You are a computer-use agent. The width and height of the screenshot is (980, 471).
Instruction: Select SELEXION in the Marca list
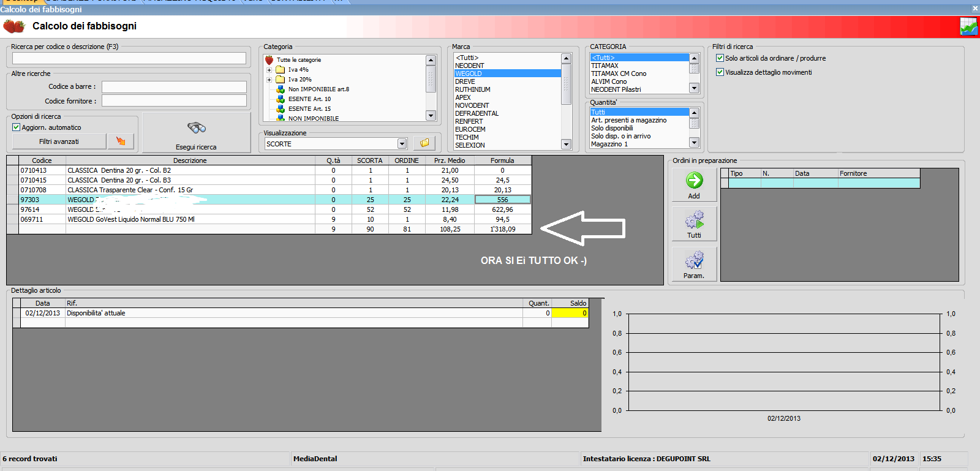pyautogui.click(x=470, y=145)
